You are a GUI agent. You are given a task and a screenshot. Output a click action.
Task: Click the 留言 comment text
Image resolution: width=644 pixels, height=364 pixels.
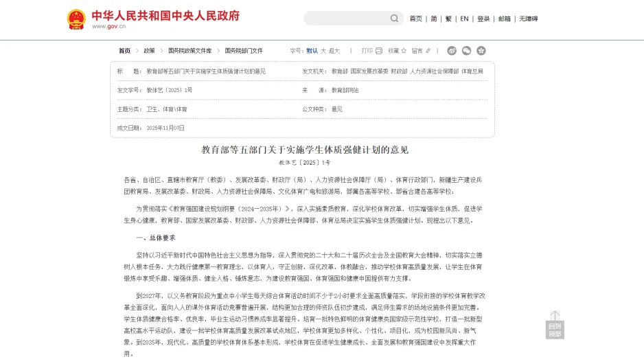point(417,51)
